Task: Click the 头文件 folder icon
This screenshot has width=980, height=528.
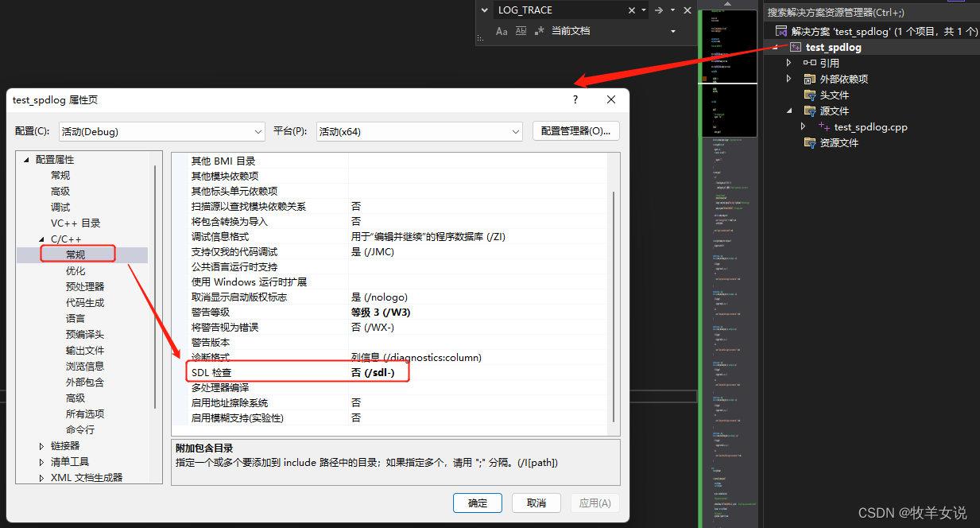Action: pos(810,95)
